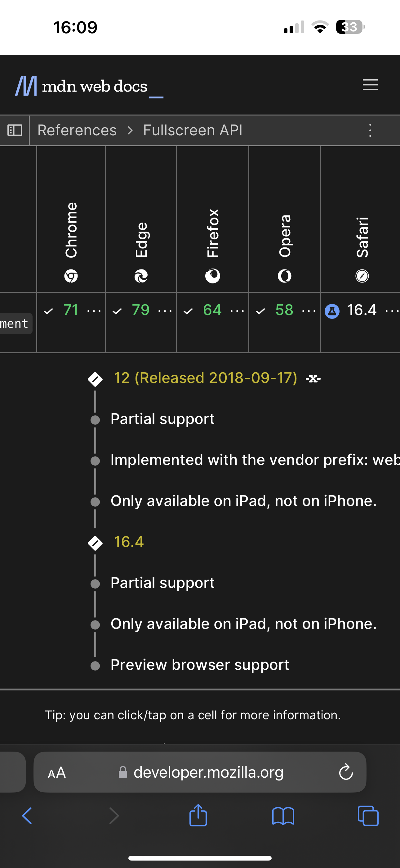400x868 pixels.
Task: Share the page using Safari's share icon
Action: click(x=198, y=816)
